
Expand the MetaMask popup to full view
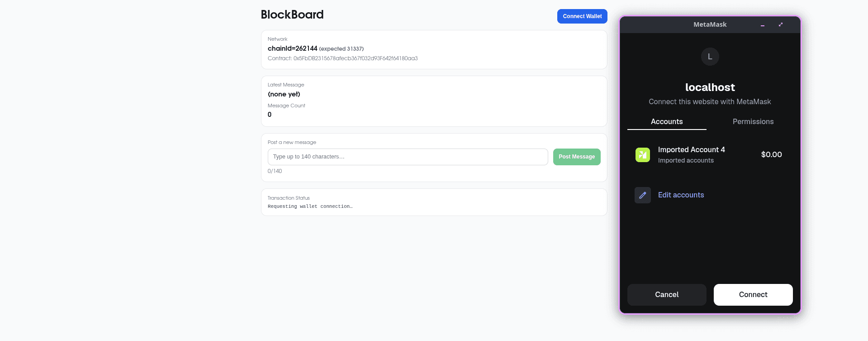780,24
